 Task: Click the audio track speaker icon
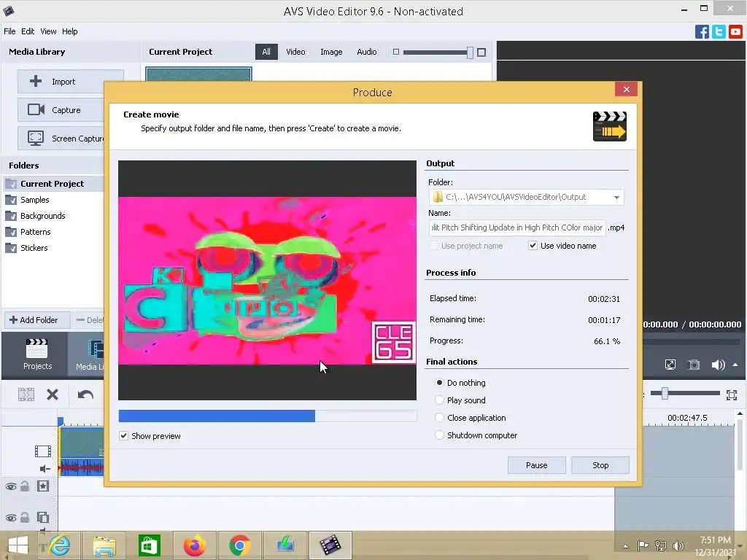pyautogui.click(x=44, y=469)
